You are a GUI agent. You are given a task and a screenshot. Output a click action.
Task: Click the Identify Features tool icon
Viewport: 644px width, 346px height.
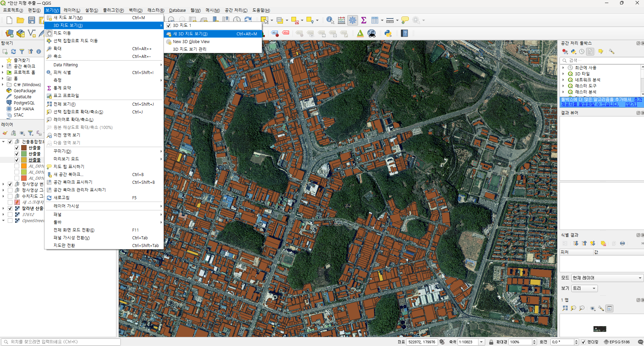[x=330, y=20]
